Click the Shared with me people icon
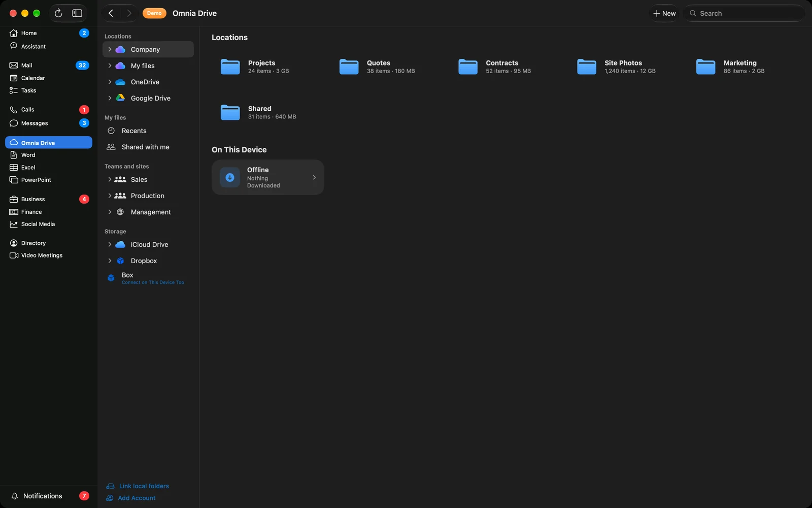812x508 pixels. coord(111,147)
